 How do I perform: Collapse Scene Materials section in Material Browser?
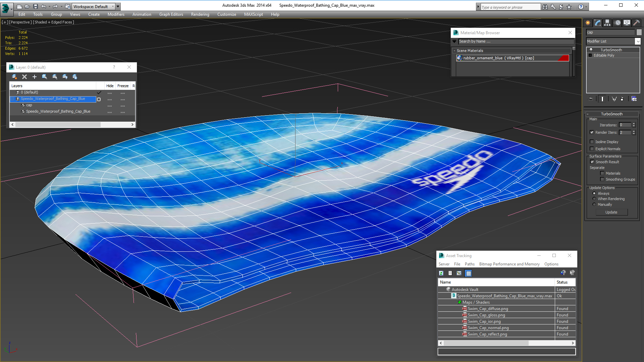[454, 51]
